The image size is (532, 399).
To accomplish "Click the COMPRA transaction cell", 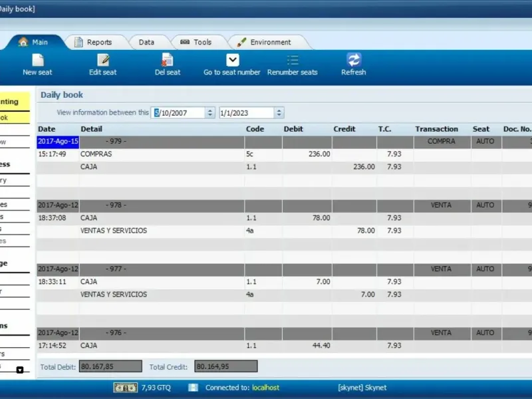I will [442, 141].
